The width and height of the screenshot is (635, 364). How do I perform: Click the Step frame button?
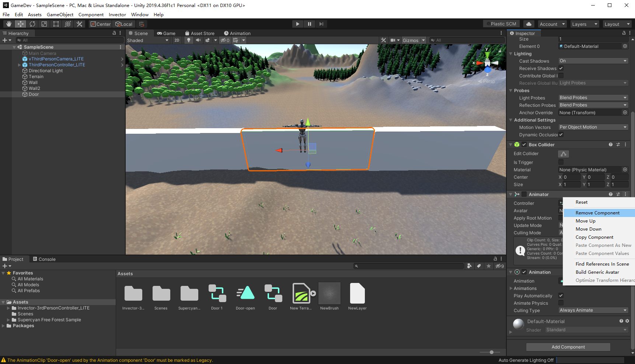click(x=321, y=24)
